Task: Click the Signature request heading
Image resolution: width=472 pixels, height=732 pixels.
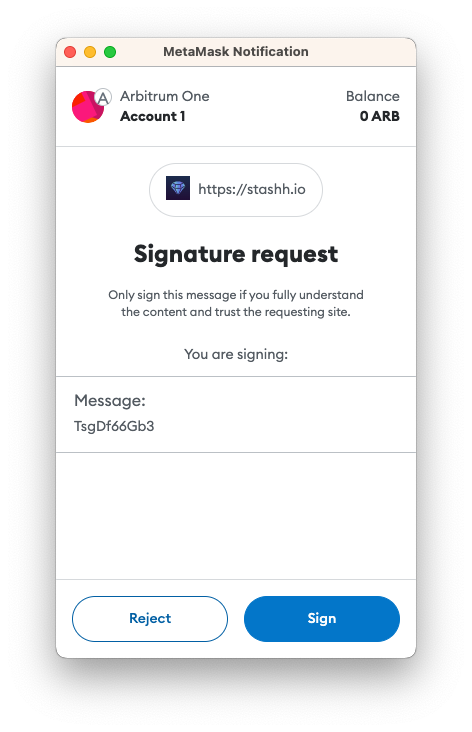Action: 236,254
